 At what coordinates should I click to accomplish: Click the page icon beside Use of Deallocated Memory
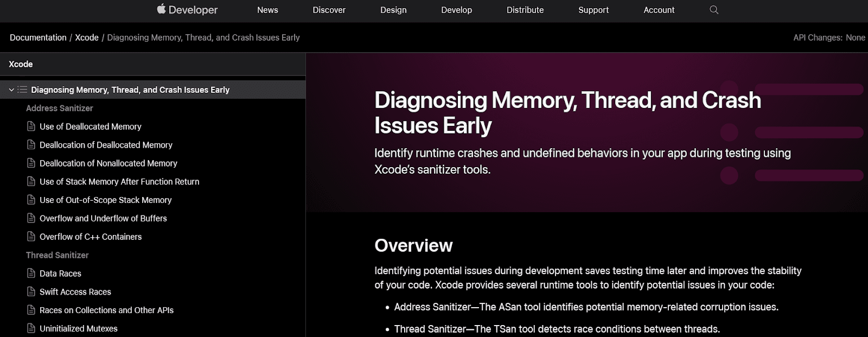(x=31, y=126)
